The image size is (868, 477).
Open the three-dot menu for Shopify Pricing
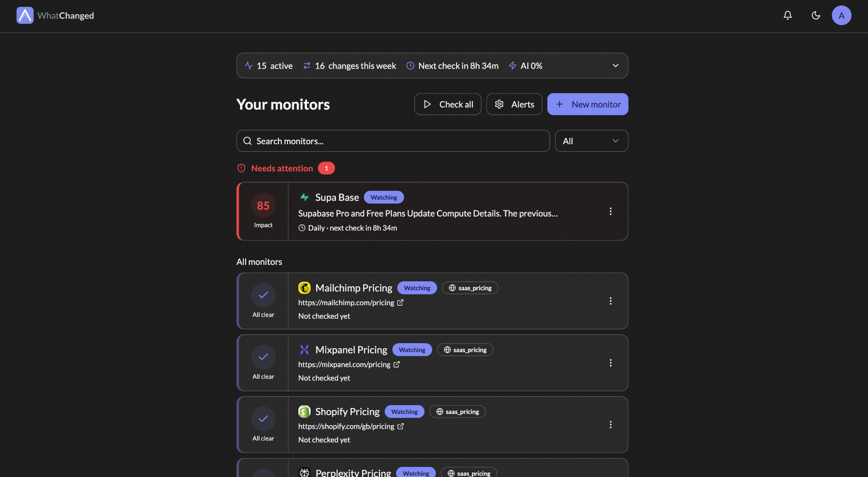click(x=610, y=425)
